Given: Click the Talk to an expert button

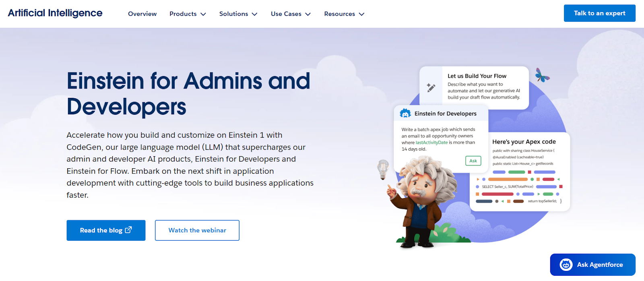Looking at the screenshot, I should click(x=599, y=13).
